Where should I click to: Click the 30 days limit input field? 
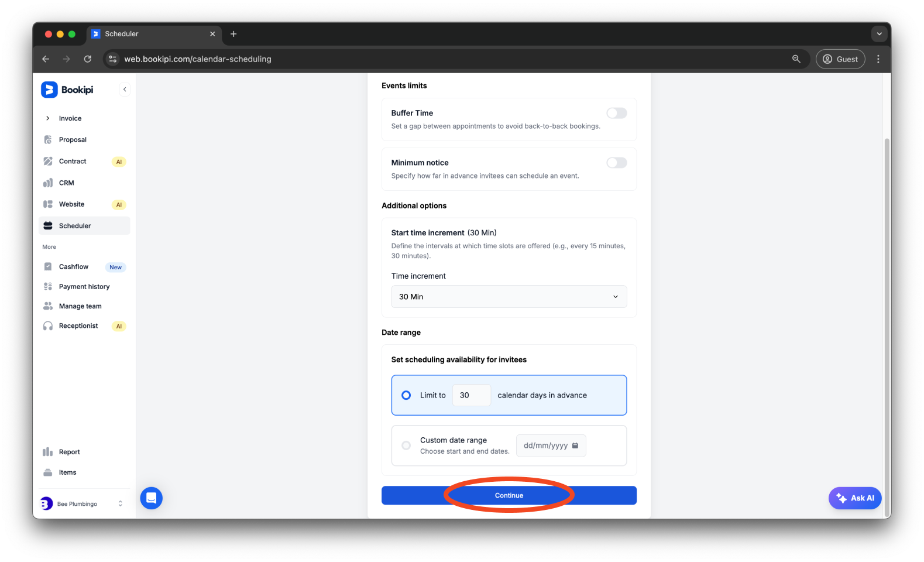pos(472,395)
